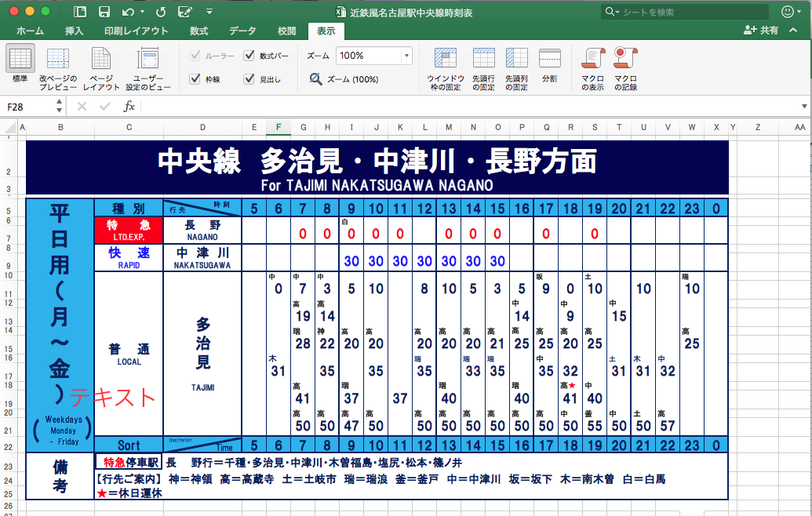Click the 共有 share button
This screenshot has height=516, width=812.
tap(761, 31)
